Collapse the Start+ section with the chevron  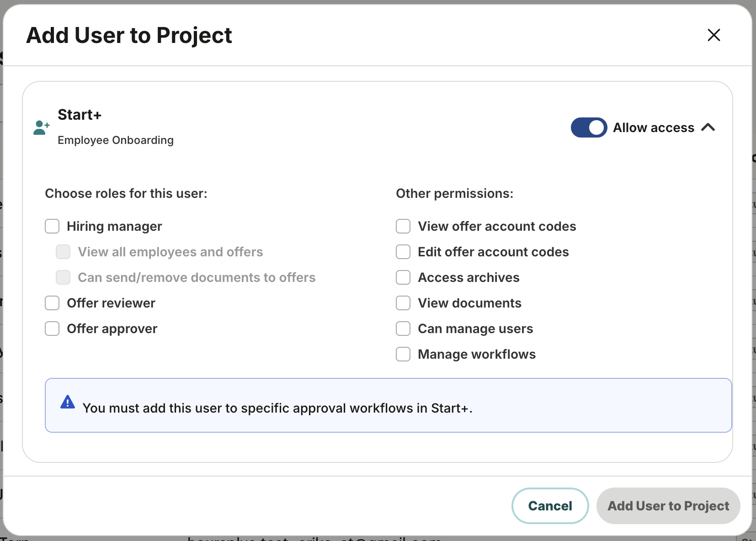(708, 127)
